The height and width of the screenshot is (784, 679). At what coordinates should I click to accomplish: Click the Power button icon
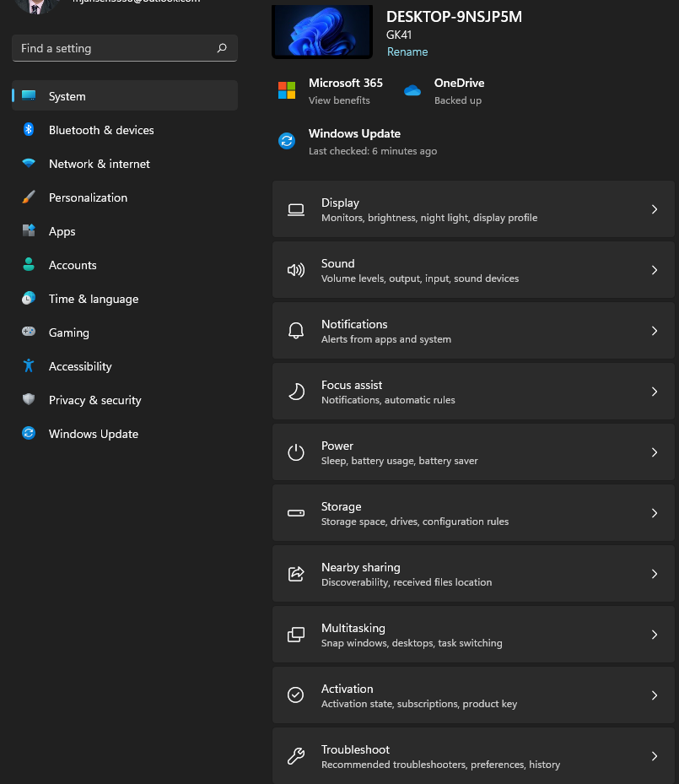pos(296,452)
